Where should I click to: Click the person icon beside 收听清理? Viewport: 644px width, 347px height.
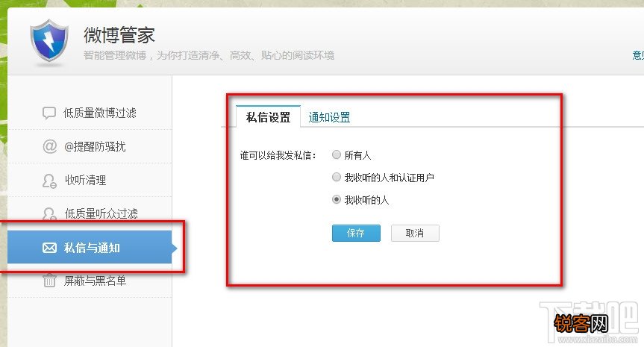[49, 181]
